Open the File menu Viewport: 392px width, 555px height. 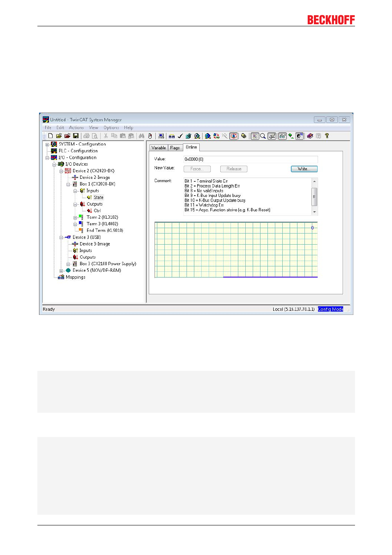(48, 127)
